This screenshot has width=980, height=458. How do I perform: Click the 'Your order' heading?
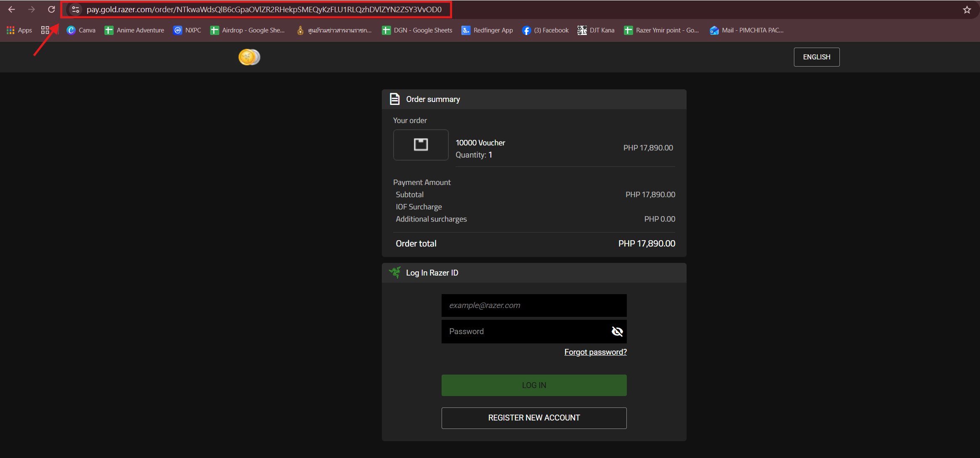410,121
